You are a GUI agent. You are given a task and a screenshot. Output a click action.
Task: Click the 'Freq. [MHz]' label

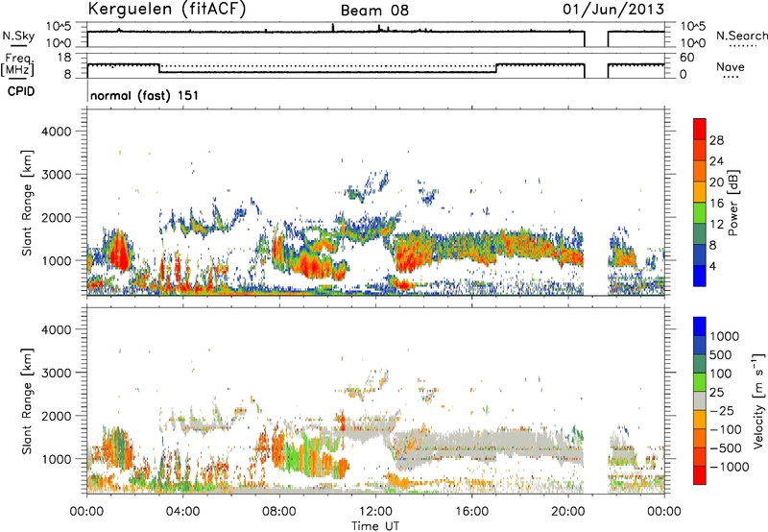click(17, 65)
